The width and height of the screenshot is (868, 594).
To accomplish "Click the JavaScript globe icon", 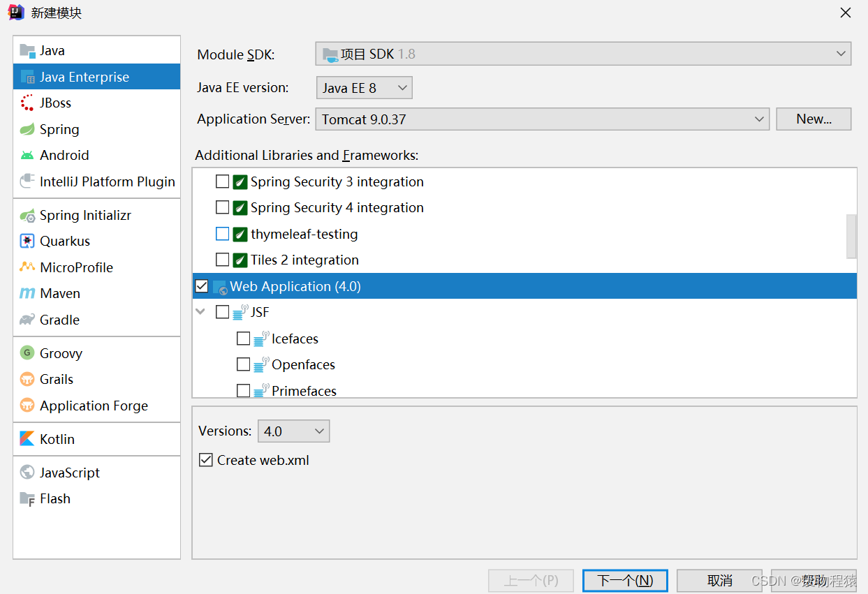I will pos(27,473).
